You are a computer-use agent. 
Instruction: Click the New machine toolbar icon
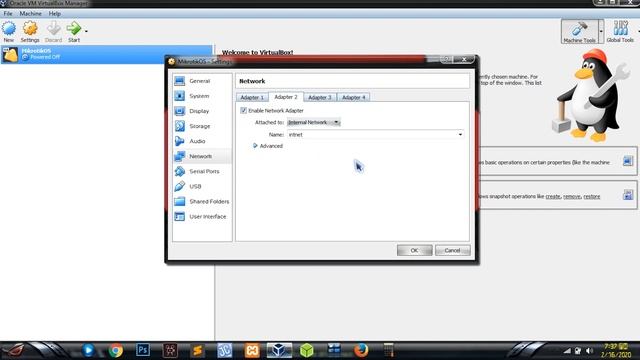(9, 31)
